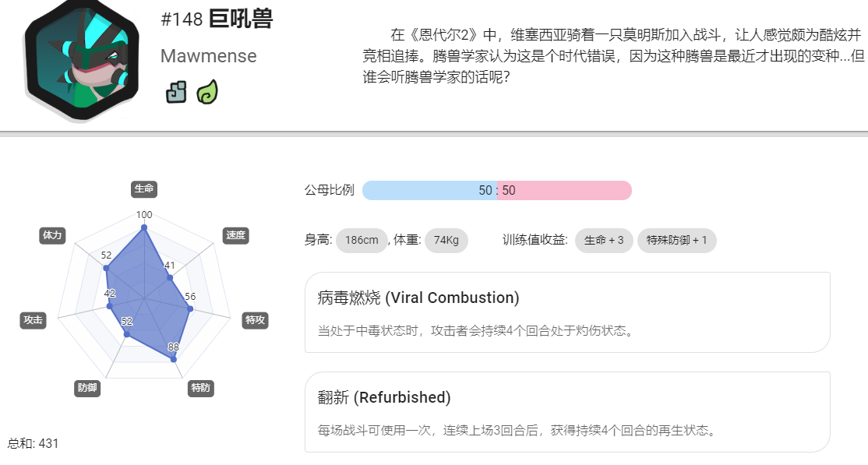The image size is (868, 465).
Task: Select the 特防 stat label
Action: pyautogui.click(x=200, y=388)
